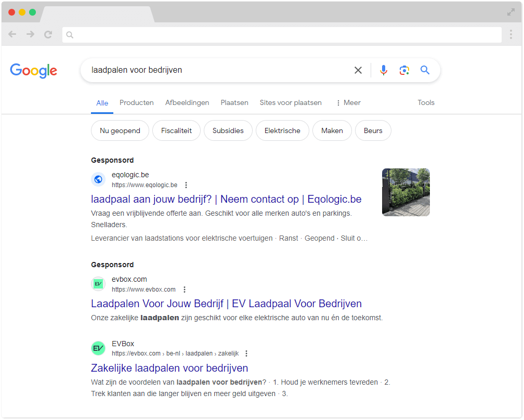This screenshot has height=420, width=524.
Task: Open the Sites voor plaatsen tab
Action: click(x=291, y=102)
